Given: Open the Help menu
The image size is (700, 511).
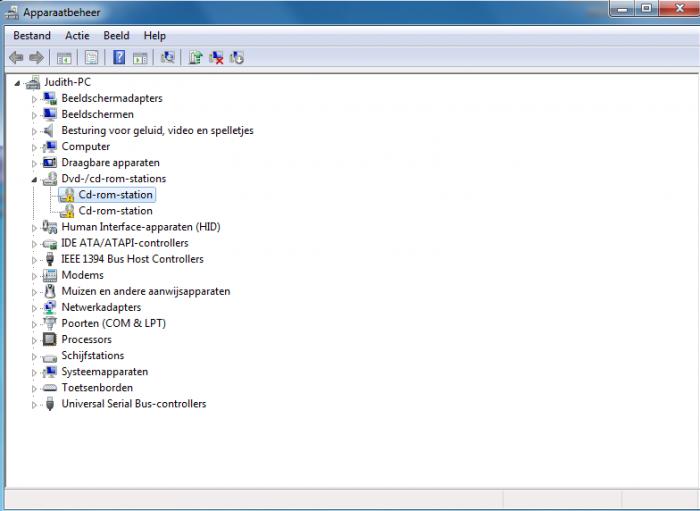Looking at the screenshot, I should 154,35.
